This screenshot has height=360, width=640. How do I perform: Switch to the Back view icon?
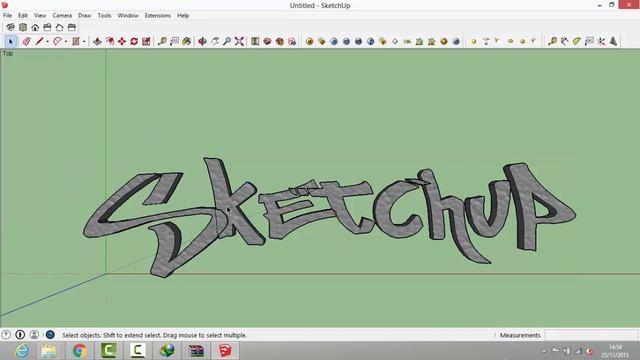(x=60, y=27)
